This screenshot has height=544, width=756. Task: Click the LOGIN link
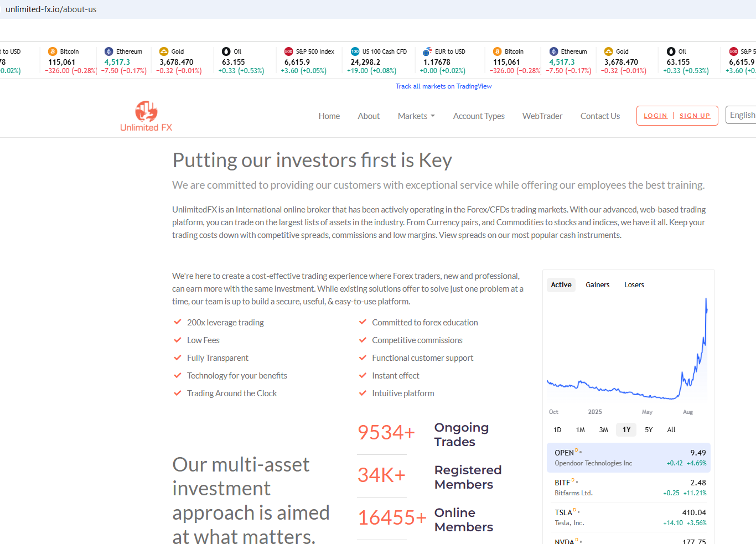pyautogui.click(x=655, y=116)
